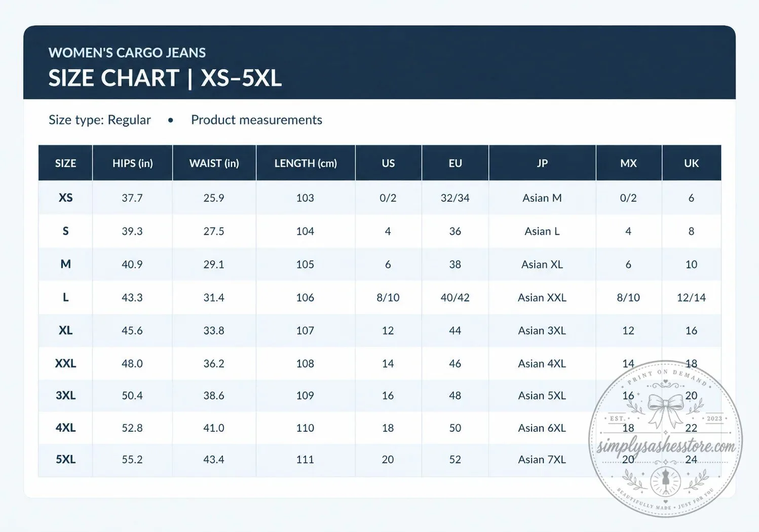The height and width of the screenshot is (532, 759).
Task: Select UK size "12/14" cell
Action: 691,297
